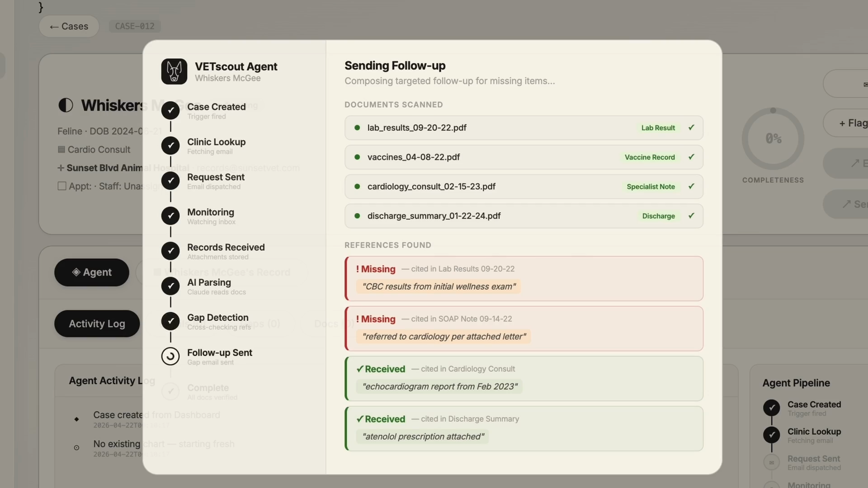Click the Request Sent step checkmark in modal
The width and height of the screenshot is (868, 488).
170,180
